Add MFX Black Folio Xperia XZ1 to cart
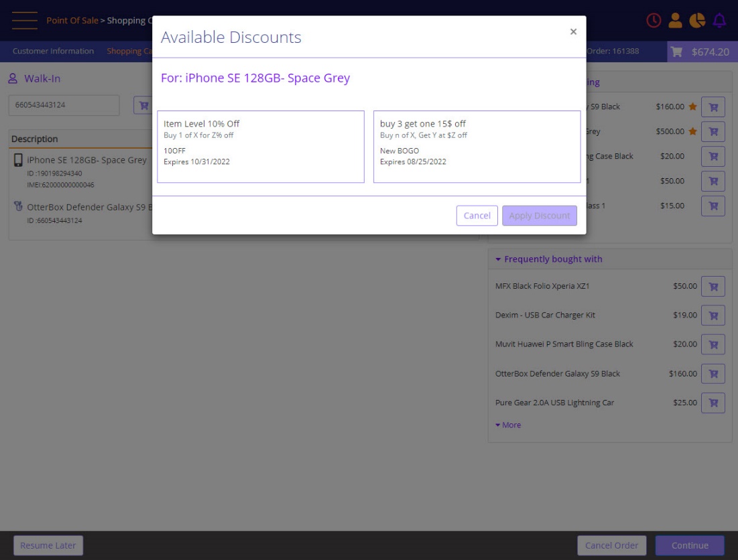This screenshot has width=738, height=560. tap(713, 286)
